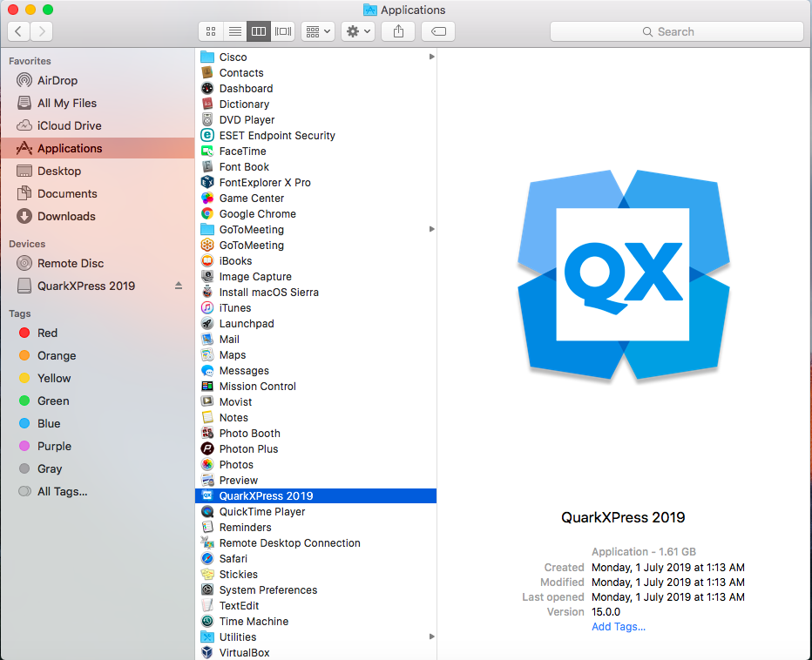
Task: Open the Action gear menu
Action: (x=358, y=31)
